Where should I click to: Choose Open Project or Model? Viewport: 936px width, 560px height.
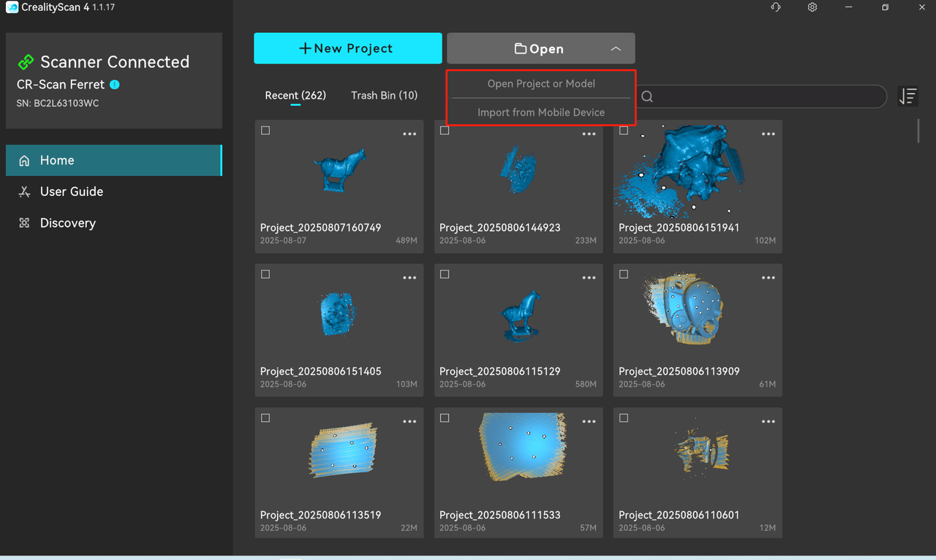tap(541, 84)
